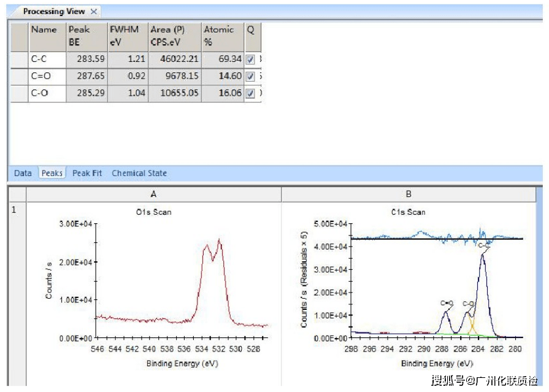Click FWHM value 1.04
The image size is (549, 392).
[128, 93]
